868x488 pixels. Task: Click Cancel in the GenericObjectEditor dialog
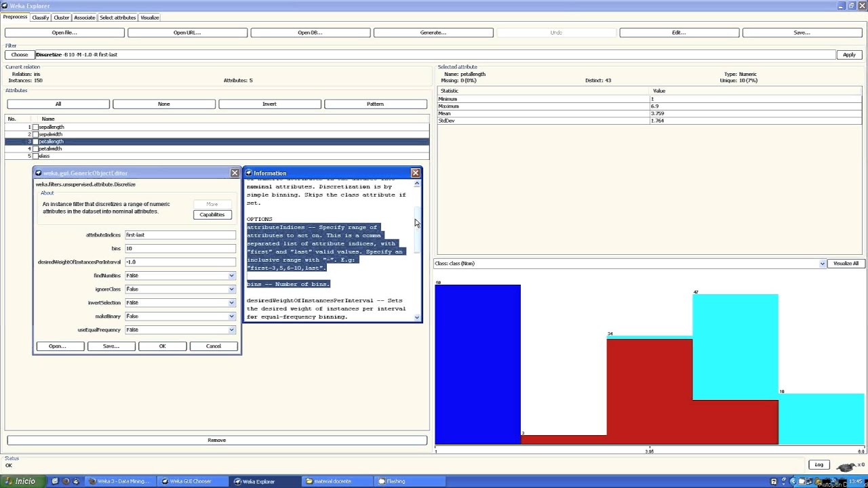[x=214, y=346]
